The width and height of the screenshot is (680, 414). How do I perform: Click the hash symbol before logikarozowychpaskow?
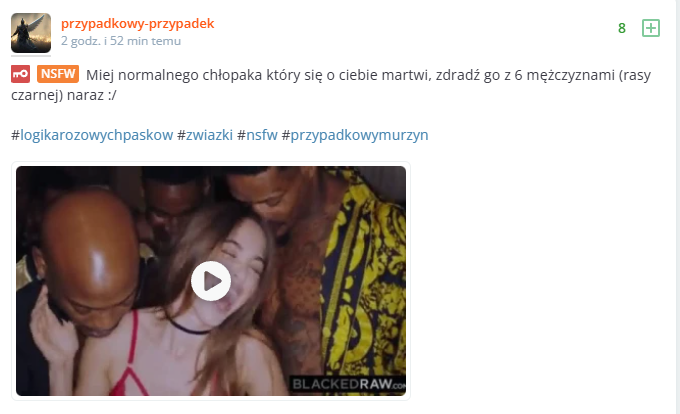(x=16, y=135)
